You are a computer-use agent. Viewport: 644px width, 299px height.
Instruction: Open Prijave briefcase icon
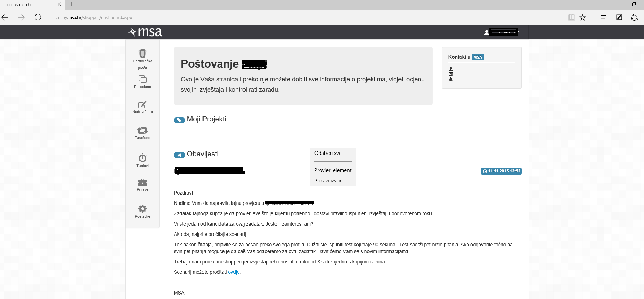coord(143,182)
